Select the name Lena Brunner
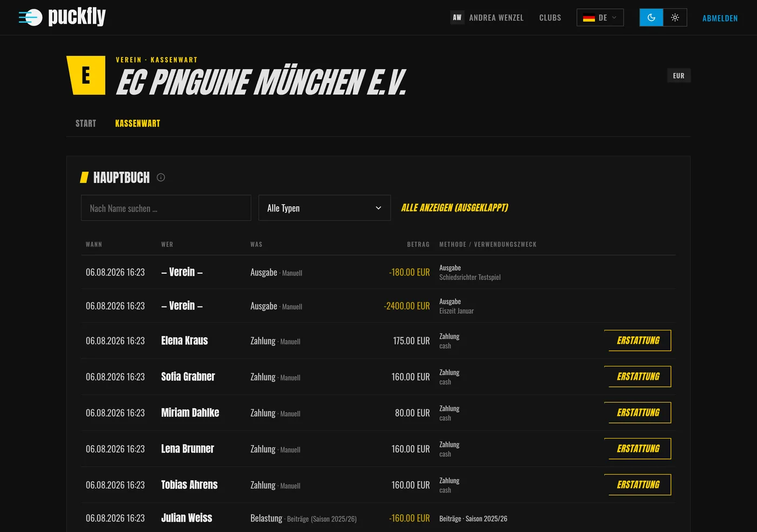 pyautogui.click(x=188, y=449)
